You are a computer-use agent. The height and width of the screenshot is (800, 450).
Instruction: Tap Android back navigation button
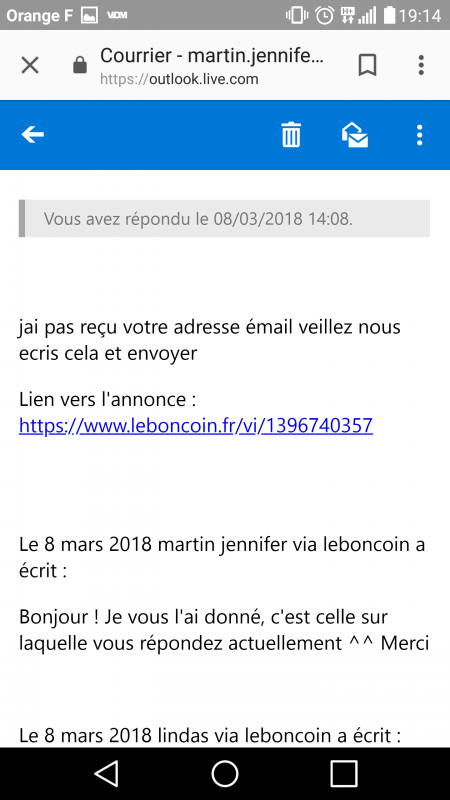pos(107,773)
